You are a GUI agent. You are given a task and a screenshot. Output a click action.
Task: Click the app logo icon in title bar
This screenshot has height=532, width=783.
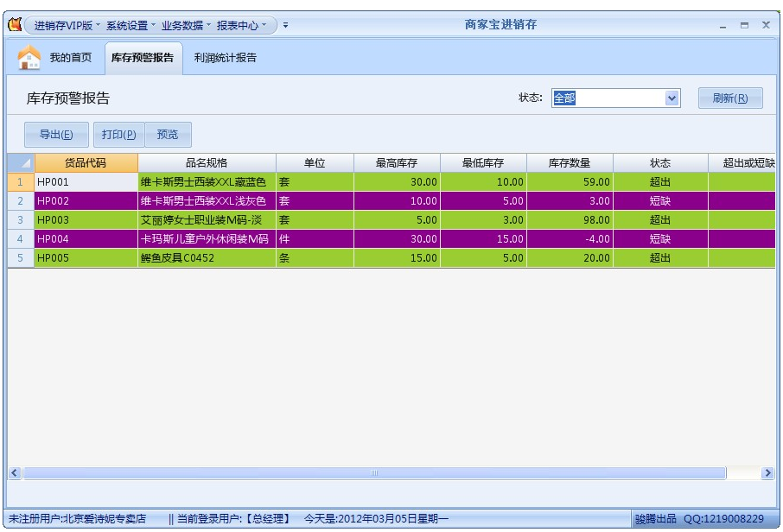[x=14, y=25]
